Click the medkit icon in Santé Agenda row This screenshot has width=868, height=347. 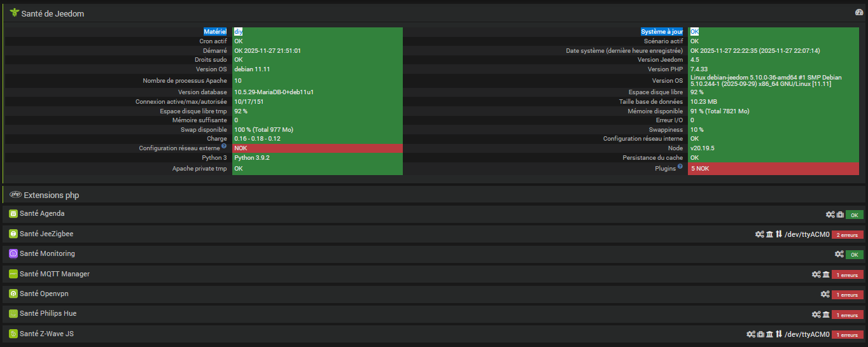[x=840, y=215]
